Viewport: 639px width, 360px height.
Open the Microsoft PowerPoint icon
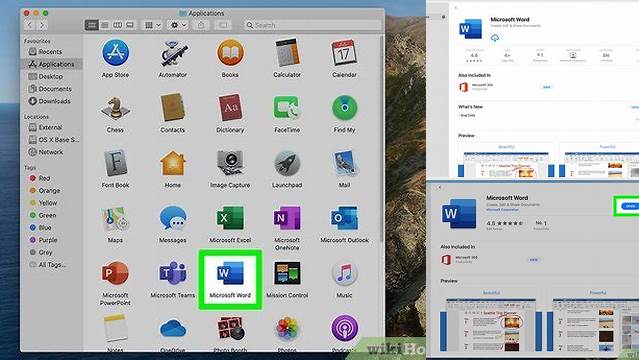coord(115,274)
